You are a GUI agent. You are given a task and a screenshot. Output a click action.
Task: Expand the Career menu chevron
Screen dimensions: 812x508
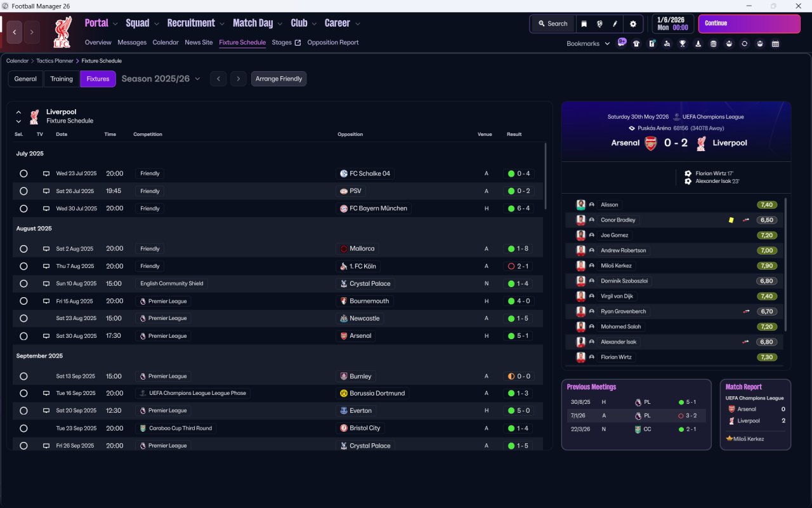click(x=357, y=24)
